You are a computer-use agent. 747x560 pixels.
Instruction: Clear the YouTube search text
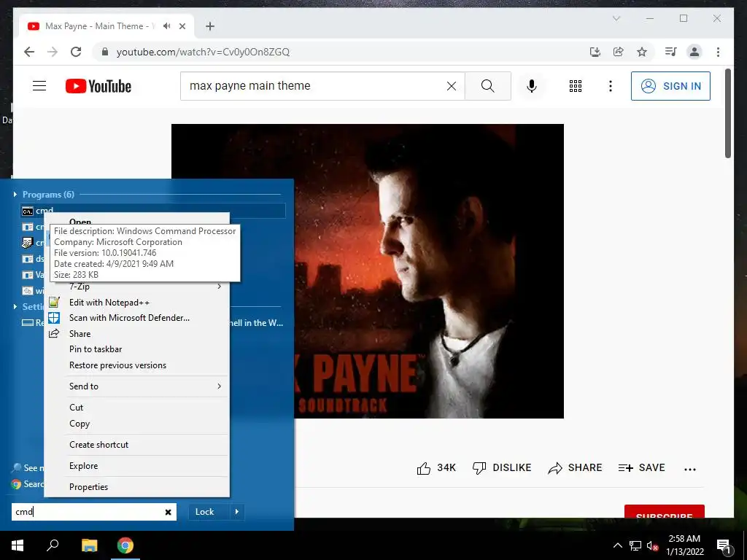pos(451,86)
